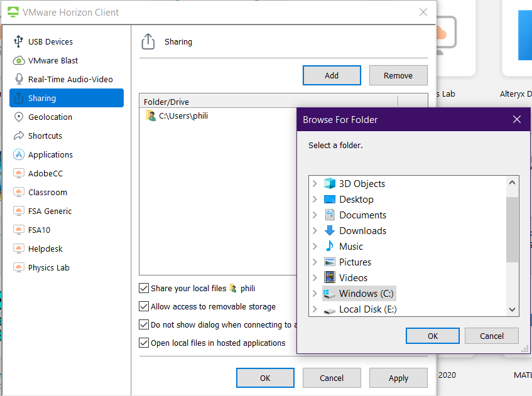Click the FSA10 desktop icon

(19, 230)
